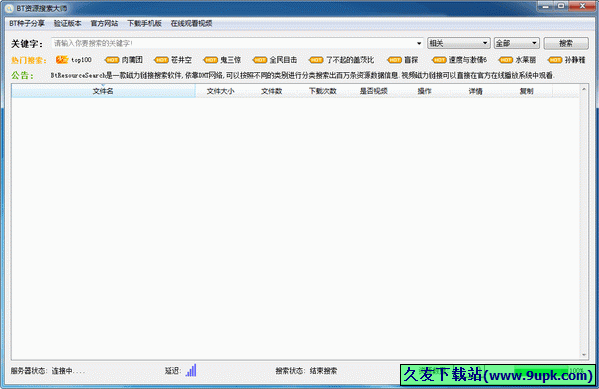599x389 pixels.
Task: Sort results by the 文件数 column header
Action: 272,91
